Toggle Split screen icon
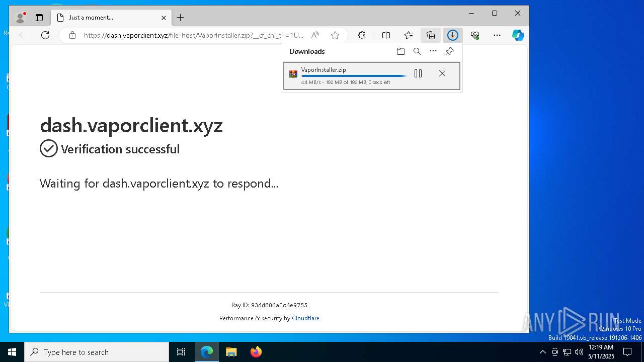The height and width of the screenshot is (362, 644). [386, 35]
